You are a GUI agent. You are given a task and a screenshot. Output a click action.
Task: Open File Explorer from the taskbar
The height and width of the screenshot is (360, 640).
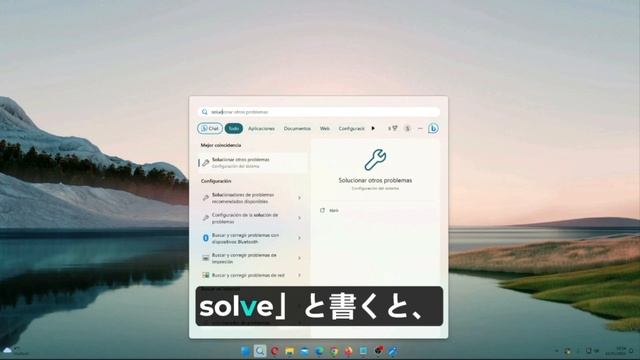coord(289,351)
